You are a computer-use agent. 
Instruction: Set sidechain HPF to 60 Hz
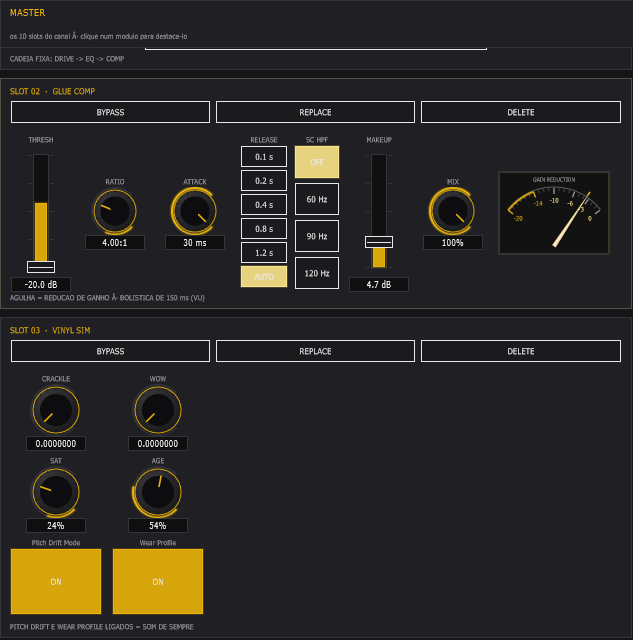[317, 199]
